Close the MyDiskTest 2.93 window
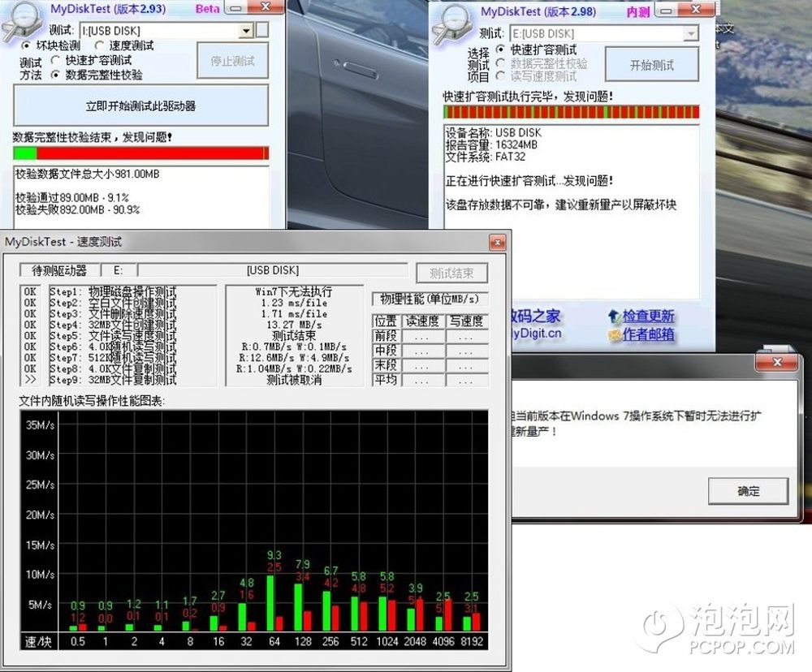 coord(266,7)
